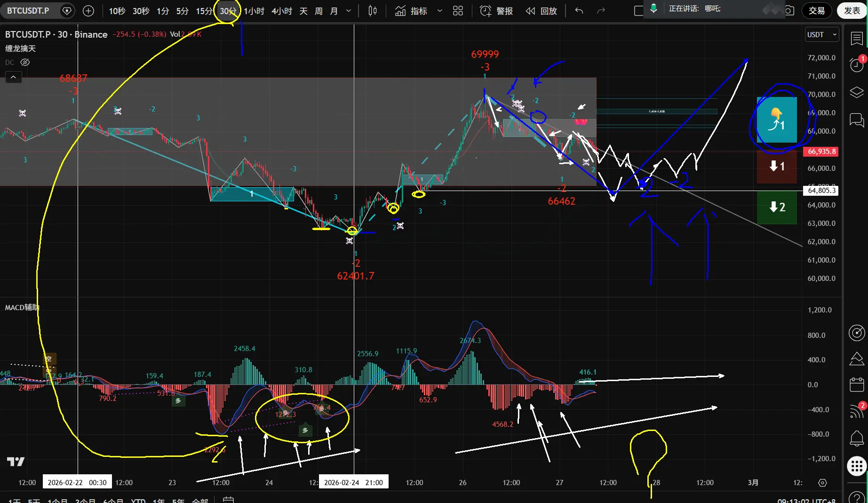Open the USDT currency dropdown
868x503 pixels.
pyautogui.click(x=822, y=34)
